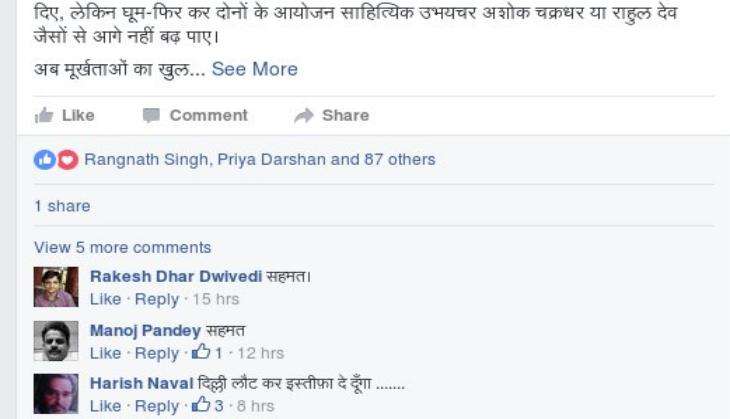730x419 pixels.
Task: Expand post text with See More
Action: pos(255,69)
